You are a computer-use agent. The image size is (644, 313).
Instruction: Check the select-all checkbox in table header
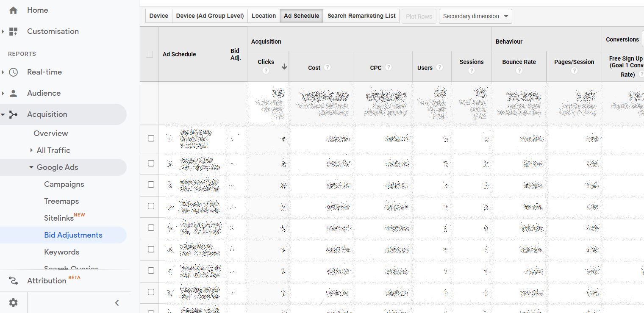click(x=150, y=54)
